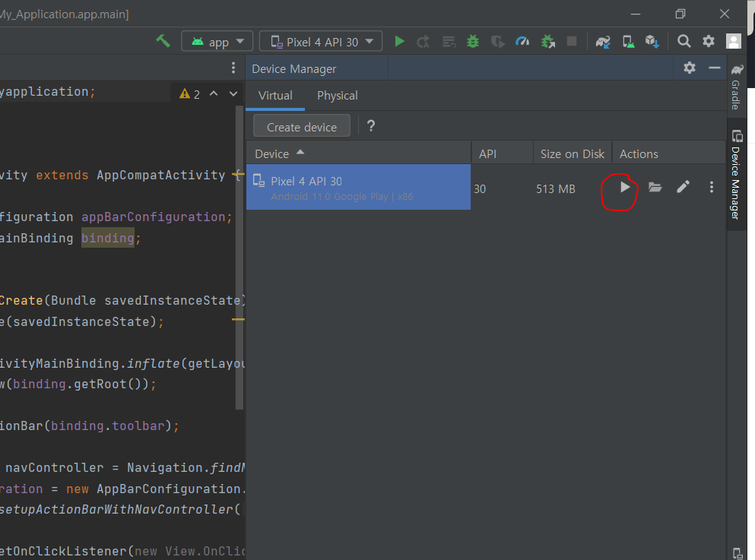Click Apply Changes and Restart Activity icon
The width and height of the screenshot is (755, 560).
(x=423, y=42)
